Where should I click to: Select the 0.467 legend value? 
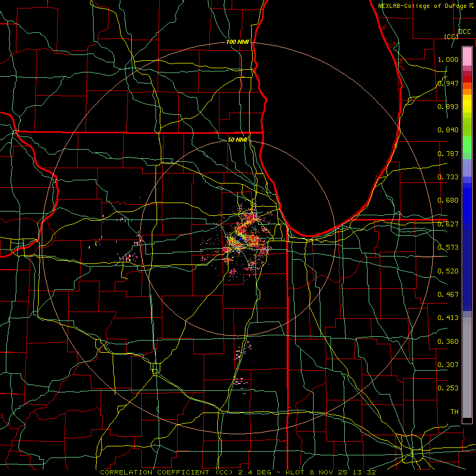click(448, 295)
